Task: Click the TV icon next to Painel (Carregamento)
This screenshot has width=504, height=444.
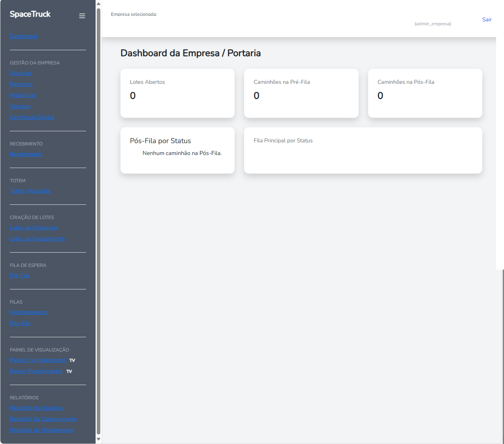Action: (x=71, y=360)
